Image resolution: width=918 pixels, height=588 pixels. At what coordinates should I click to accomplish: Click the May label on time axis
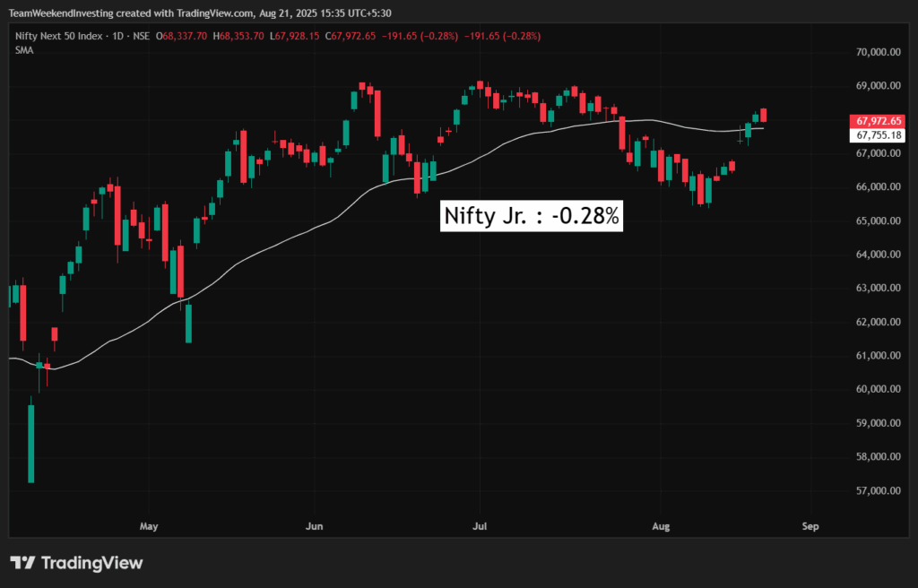click(x=149, y=526)
